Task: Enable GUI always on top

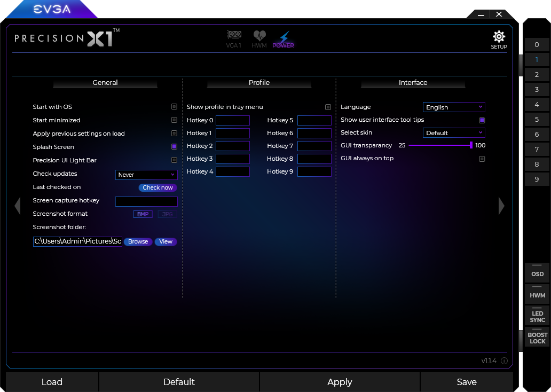Action: click(x=482, y=159)
